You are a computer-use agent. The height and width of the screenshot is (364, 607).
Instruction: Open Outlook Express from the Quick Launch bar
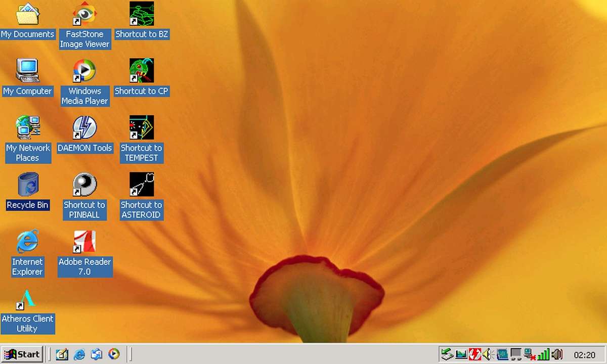coord(96,354)
